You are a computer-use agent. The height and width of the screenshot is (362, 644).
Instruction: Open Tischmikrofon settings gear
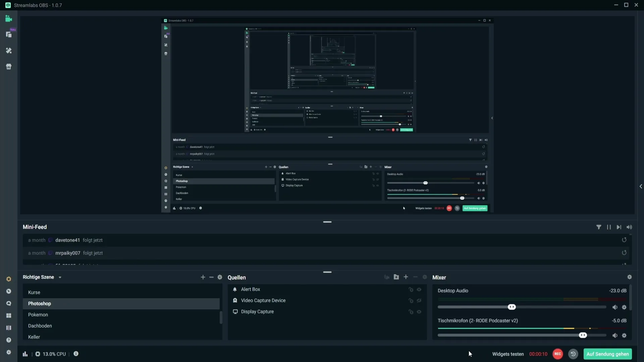click(624, 336)
